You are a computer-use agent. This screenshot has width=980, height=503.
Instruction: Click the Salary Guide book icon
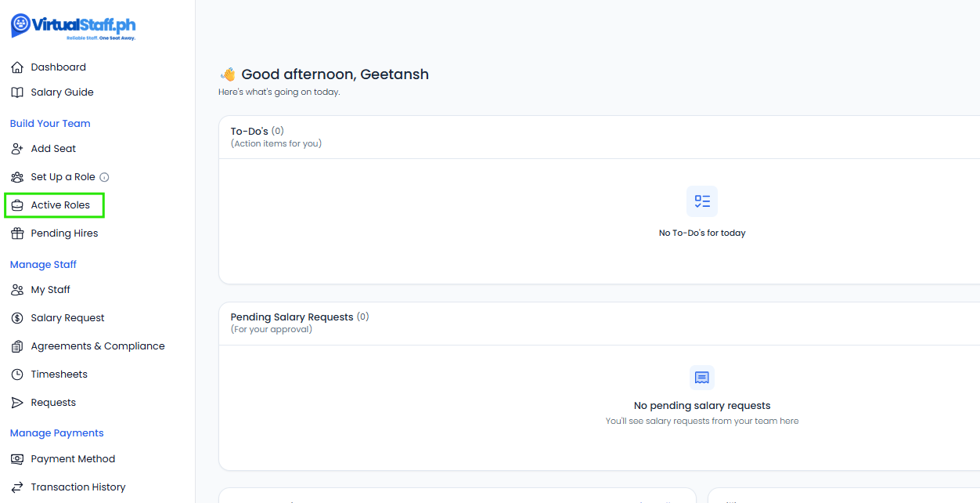17,92
